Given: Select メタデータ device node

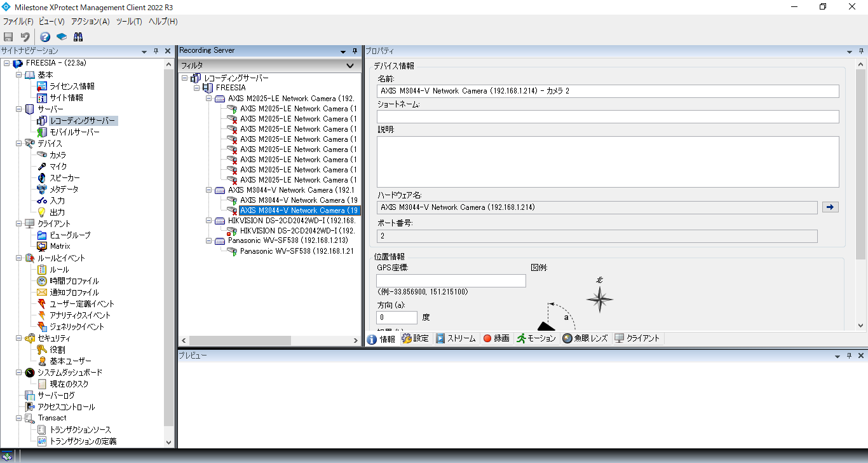Looking at the screenshot, I should click(x=64, y=190).
